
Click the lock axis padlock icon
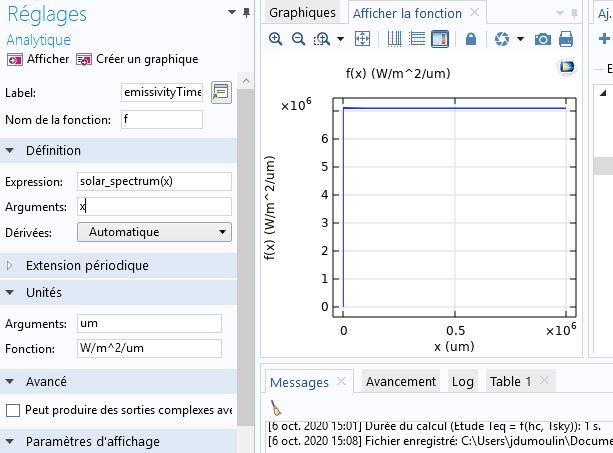click(470, 39)
